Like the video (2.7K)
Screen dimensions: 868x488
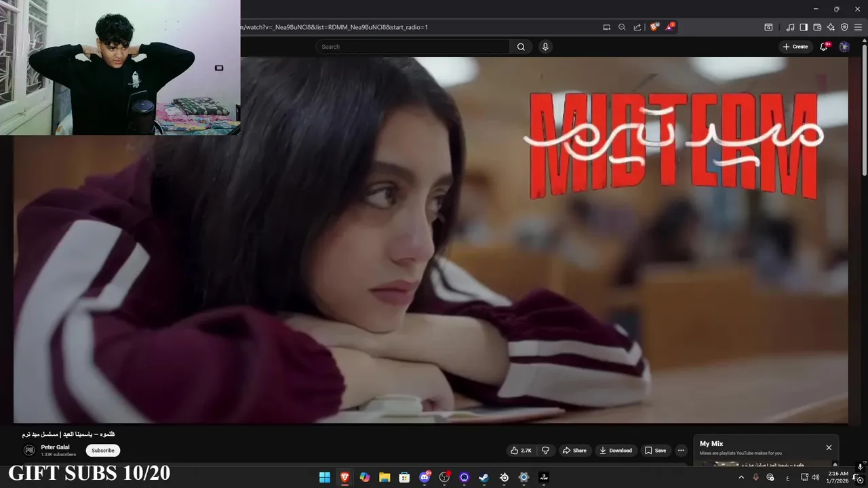point(521,450)
